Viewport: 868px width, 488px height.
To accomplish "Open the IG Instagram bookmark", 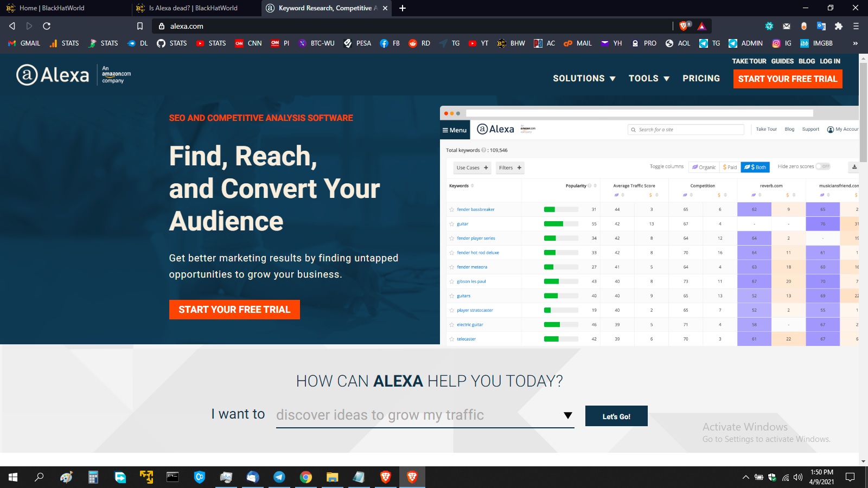I will [782, 43].
